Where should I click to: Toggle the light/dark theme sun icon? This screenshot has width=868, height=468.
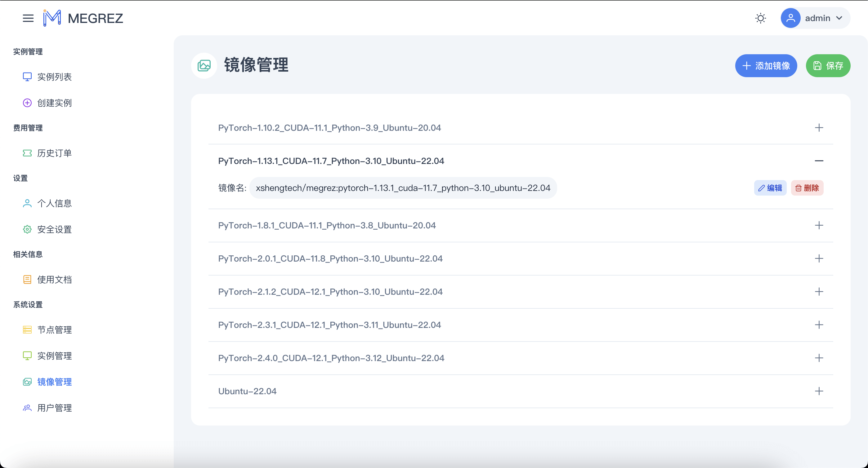pos(761,18)
